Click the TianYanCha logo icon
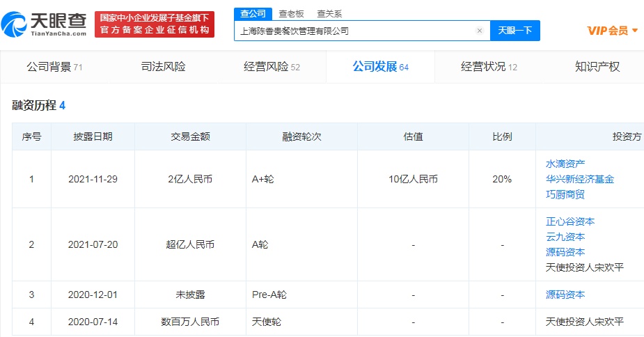 15,24
